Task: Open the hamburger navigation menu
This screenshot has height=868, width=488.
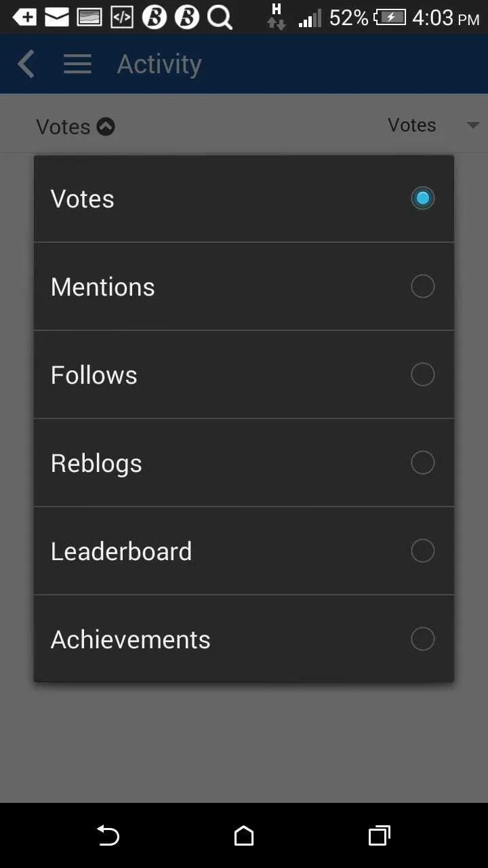Action: (x=77, y=64)
